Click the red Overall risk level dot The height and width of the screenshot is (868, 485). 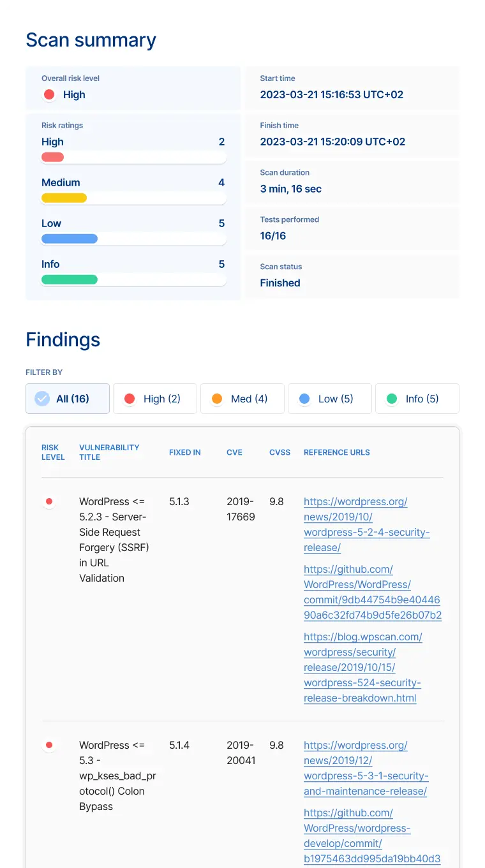[x=49, y=94]
